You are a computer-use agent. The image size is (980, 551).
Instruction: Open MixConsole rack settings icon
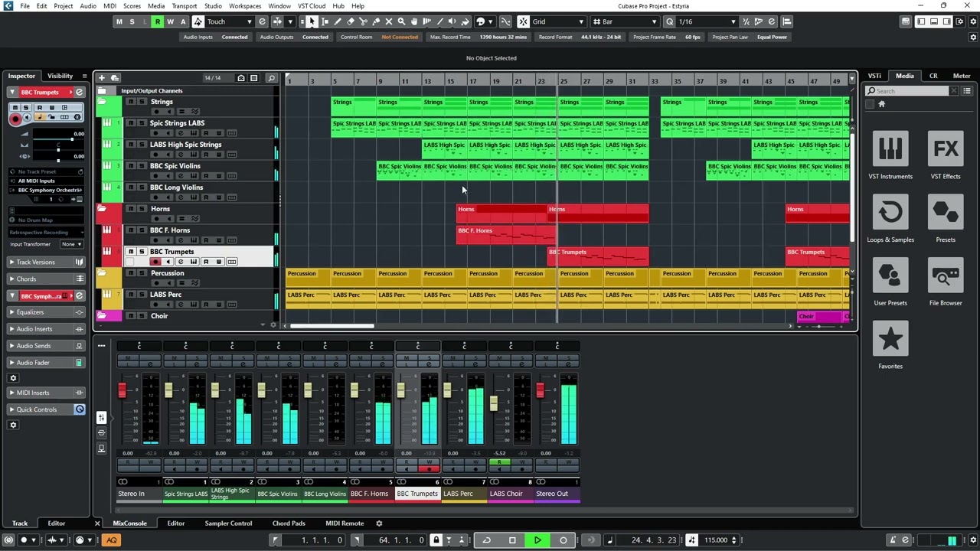tap(101, 346)
